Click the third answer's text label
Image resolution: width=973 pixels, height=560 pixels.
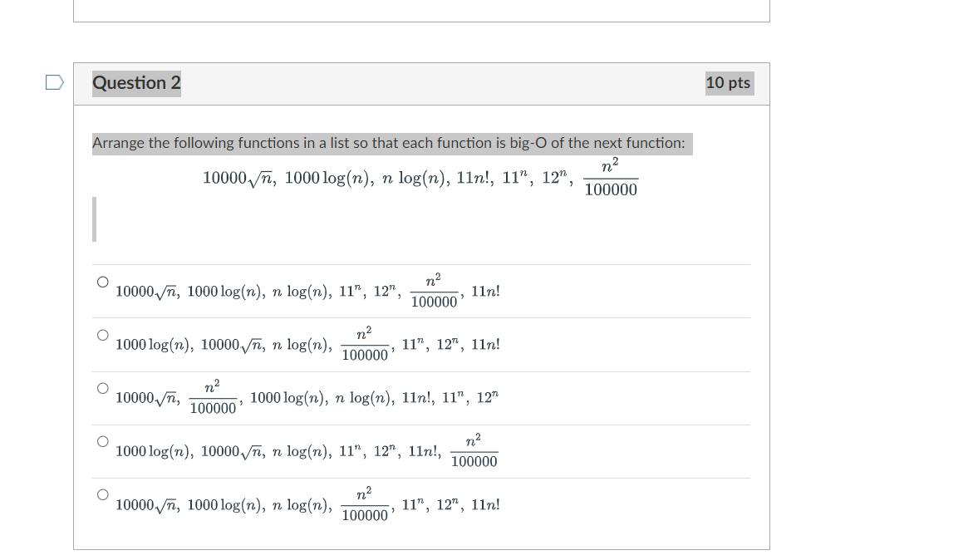click(x=307, y=397)
